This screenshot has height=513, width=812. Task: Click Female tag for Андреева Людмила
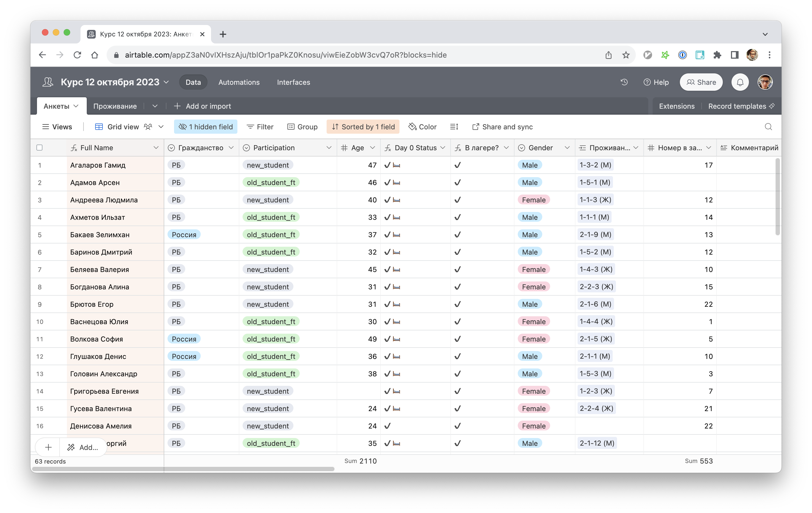[534, 200]
